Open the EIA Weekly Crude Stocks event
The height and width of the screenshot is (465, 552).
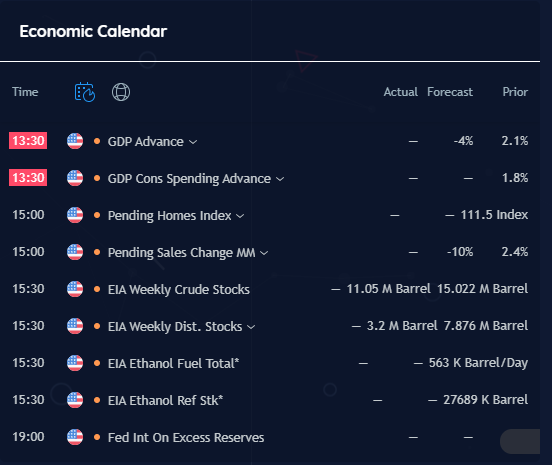(178, 289)
